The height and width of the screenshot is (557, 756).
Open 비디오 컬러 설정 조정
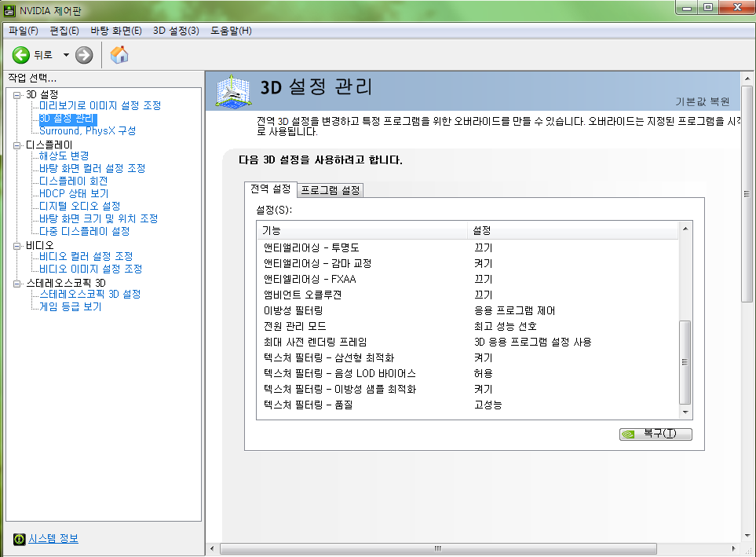pyautogui.click(x=86, y=256)
